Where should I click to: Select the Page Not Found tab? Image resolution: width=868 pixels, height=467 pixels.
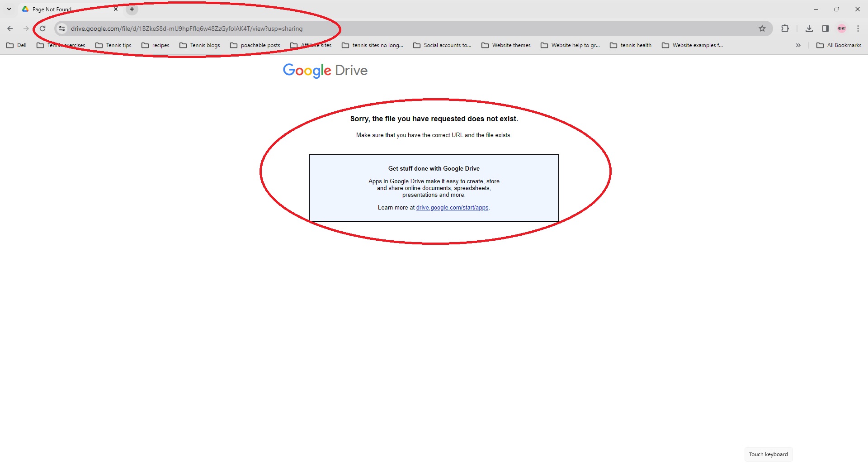click(70, 10)
